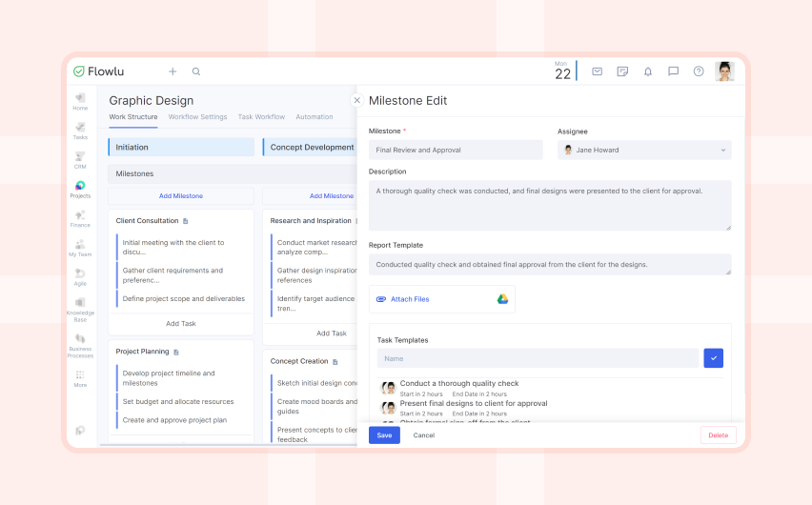Screen dimensions: 812x505
Task: Close the Milestone Edit panel
Action: click(357, 100)
